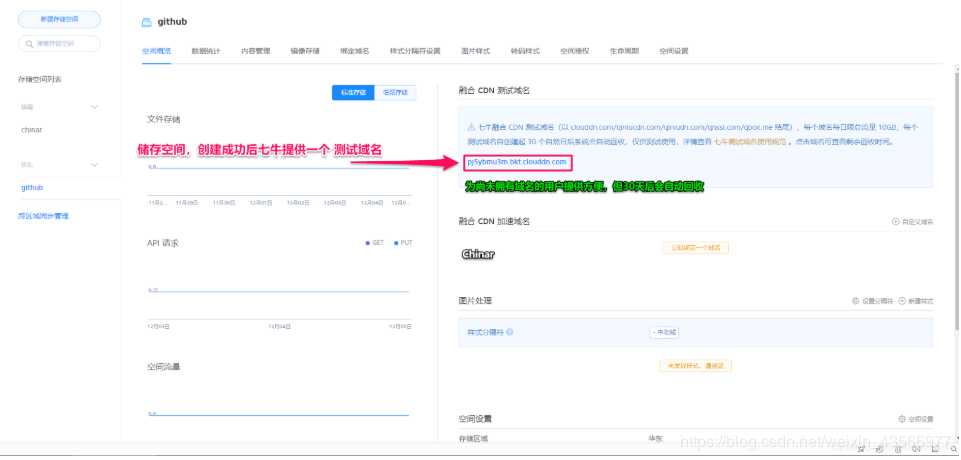Click the 新建存储空间 button
The width and height of the screenshot is (961, 460).
pos(59,19)
